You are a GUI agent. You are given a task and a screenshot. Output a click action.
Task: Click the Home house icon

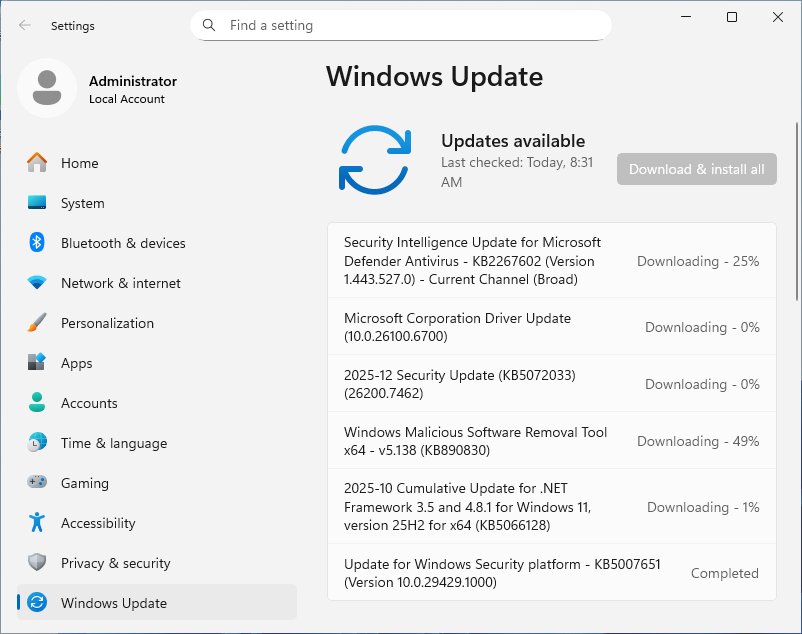click(37, 163)
